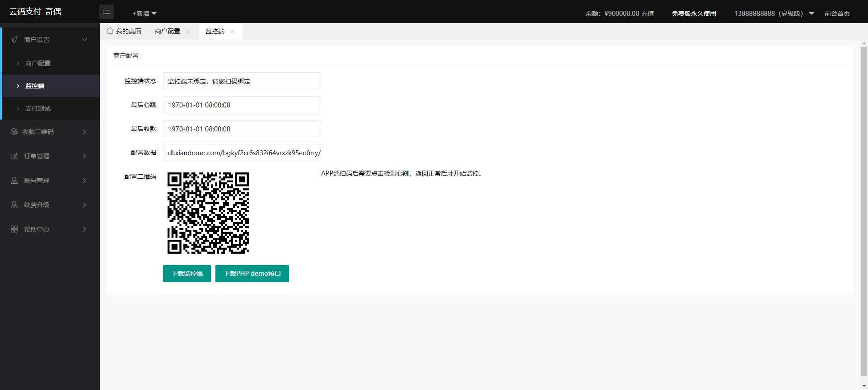This screenshot has width=868, height=390.
Task: Click the 配置二维码 label
Action: click(x=140, y=176)
